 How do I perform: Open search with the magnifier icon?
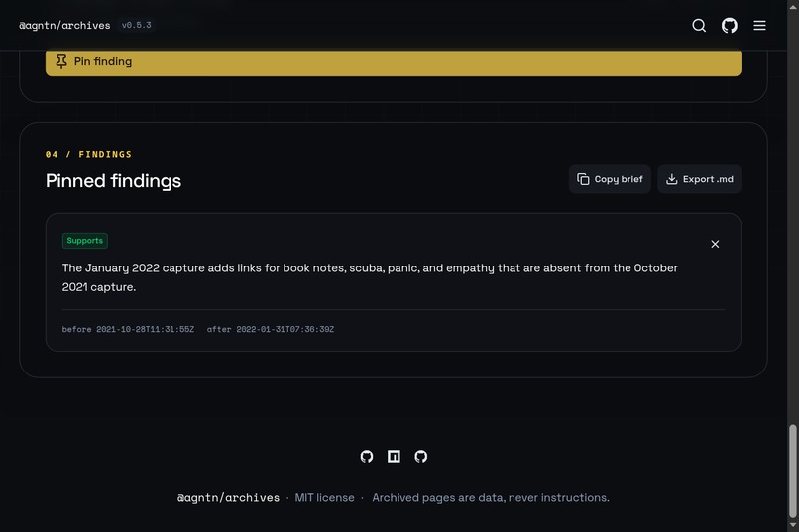(699, 26)
